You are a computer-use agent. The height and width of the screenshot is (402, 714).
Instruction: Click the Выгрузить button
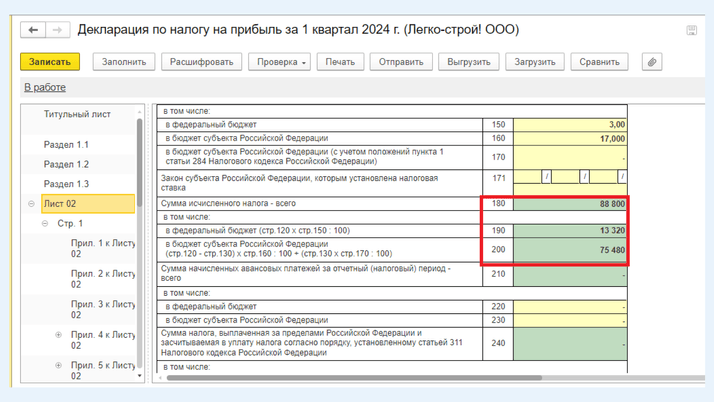click(x=469, y=62)
